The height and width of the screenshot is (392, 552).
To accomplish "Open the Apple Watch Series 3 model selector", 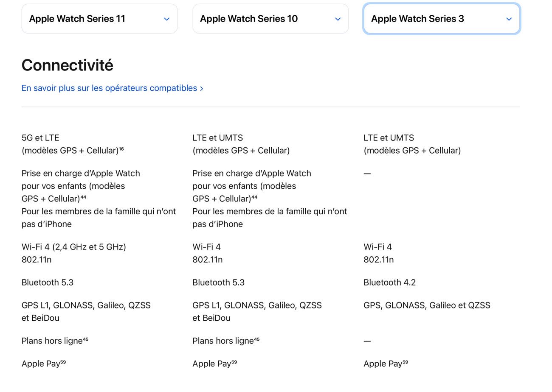I will point(442,19).
